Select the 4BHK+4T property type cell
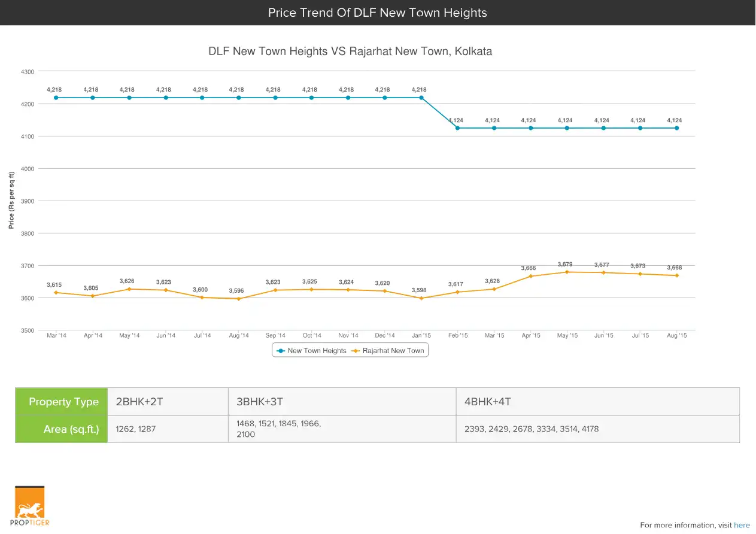Screen dimensions: 756x534 coord(597,402)
